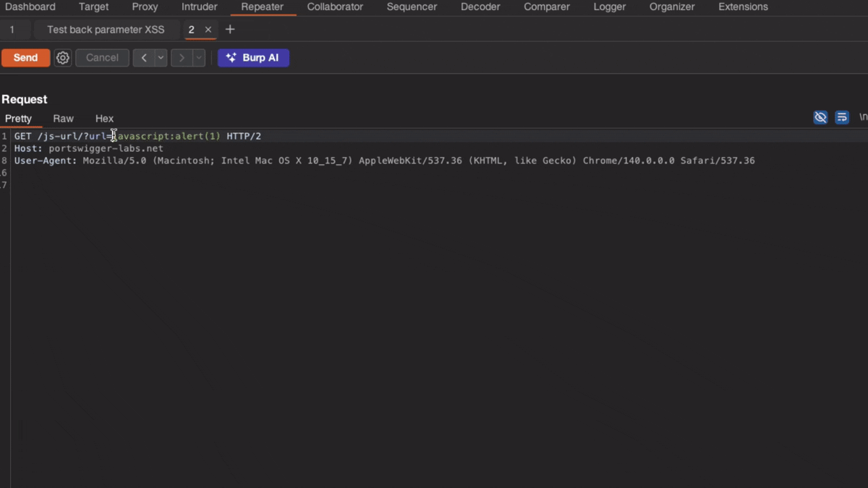Image resolution: width=868 pixels, height=488 pixels.
Task: Toggle non-printable characters \n display
Action: (862, 117)
